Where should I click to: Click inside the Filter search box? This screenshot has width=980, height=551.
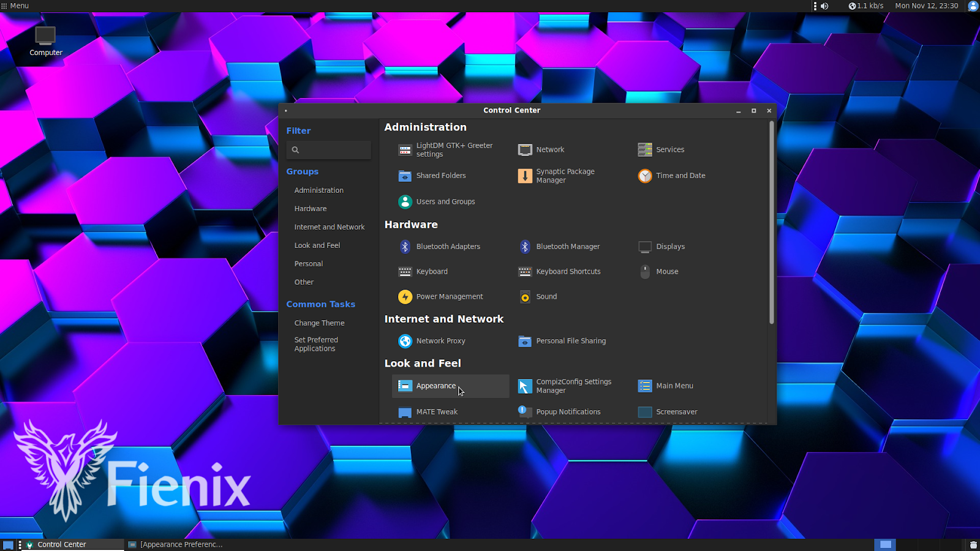329,150
